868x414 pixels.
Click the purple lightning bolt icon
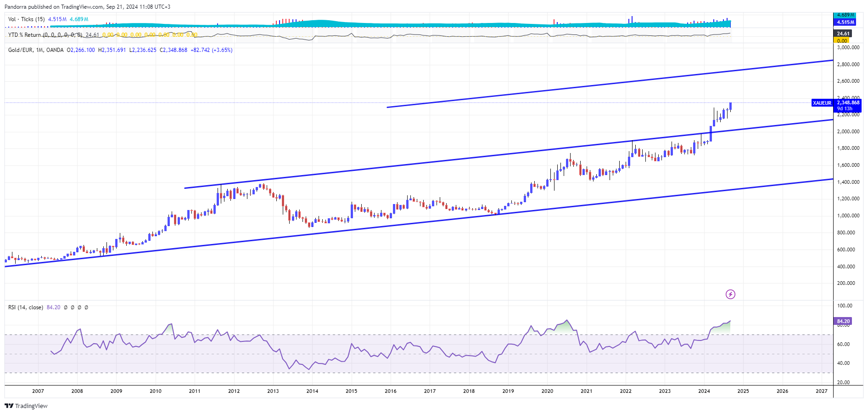point(730,294)
